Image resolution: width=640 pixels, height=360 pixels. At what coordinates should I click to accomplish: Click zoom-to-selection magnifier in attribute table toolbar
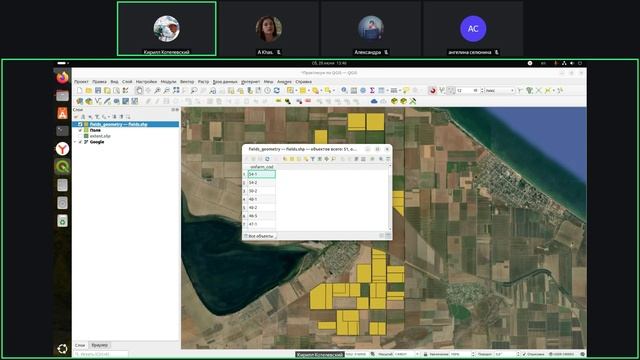pos(333,159)
